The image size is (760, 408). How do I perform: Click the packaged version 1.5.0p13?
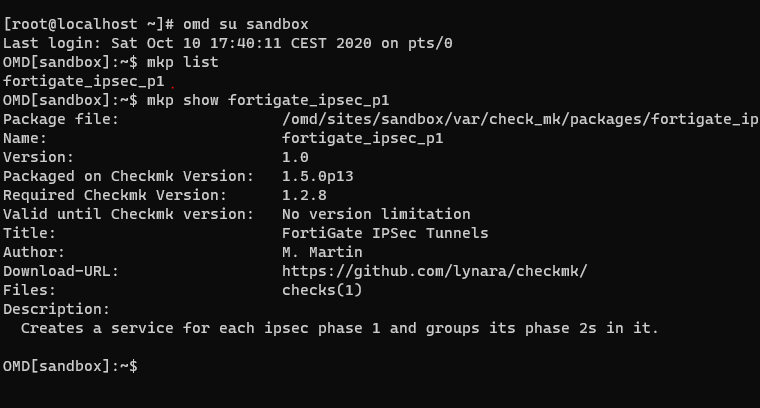(x=318, y=176)
